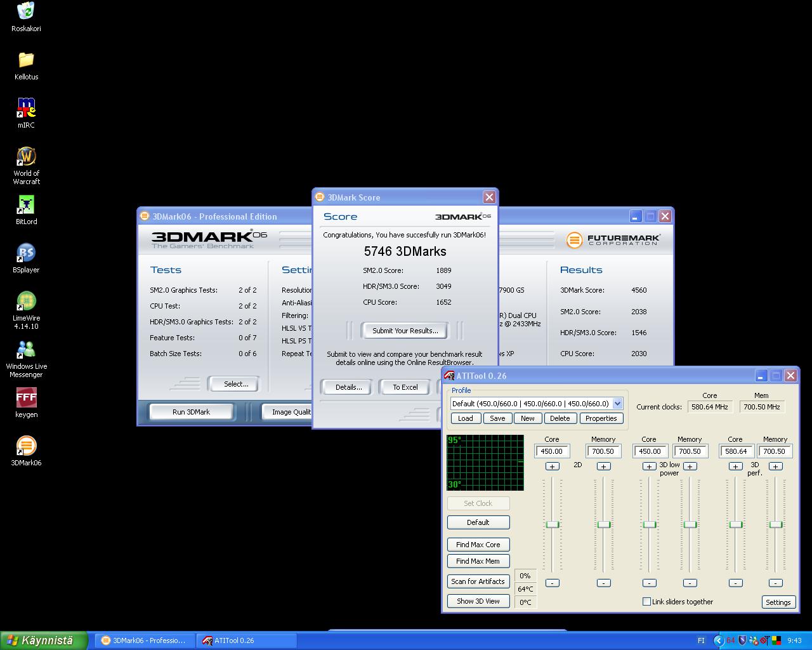Open profile Properties in ATITool
The image size is (812, 650).
(601, 418)
